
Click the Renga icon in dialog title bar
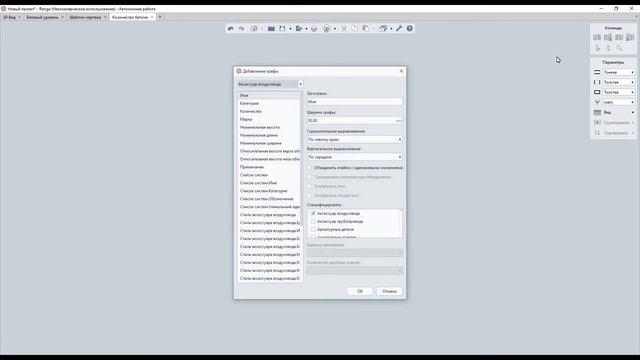239,71
